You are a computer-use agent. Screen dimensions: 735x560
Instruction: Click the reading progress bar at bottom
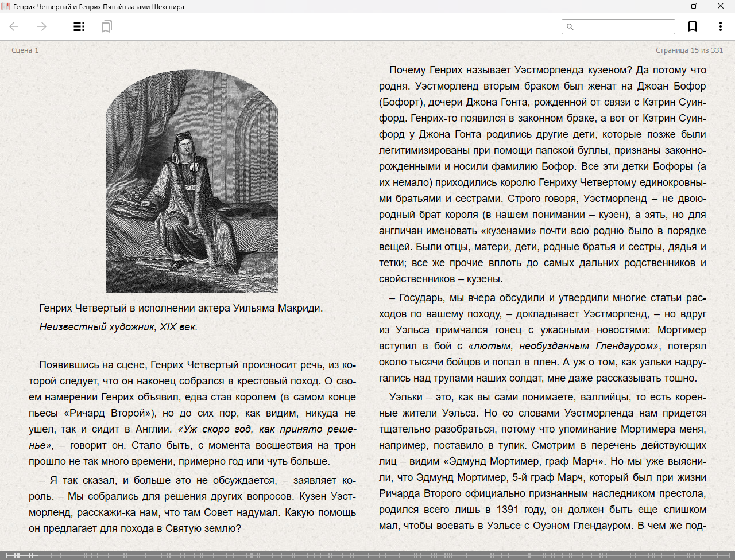367,555
